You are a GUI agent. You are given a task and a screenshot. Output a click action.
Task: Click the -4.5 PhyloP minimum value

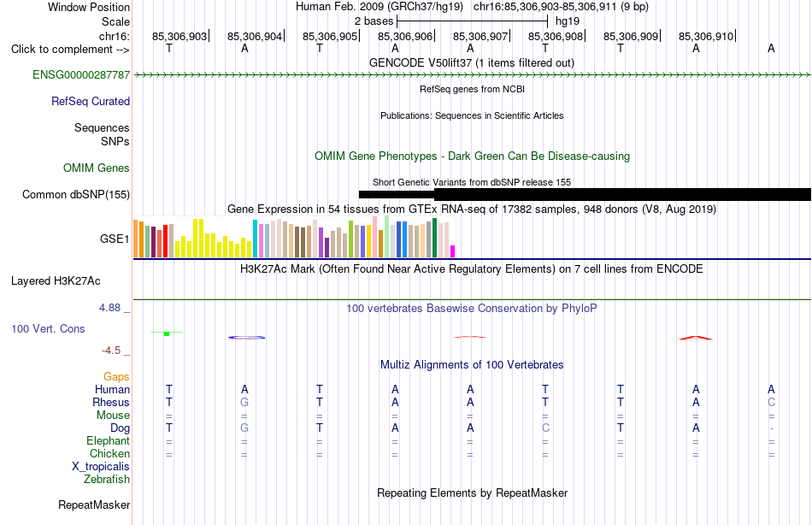111,351
